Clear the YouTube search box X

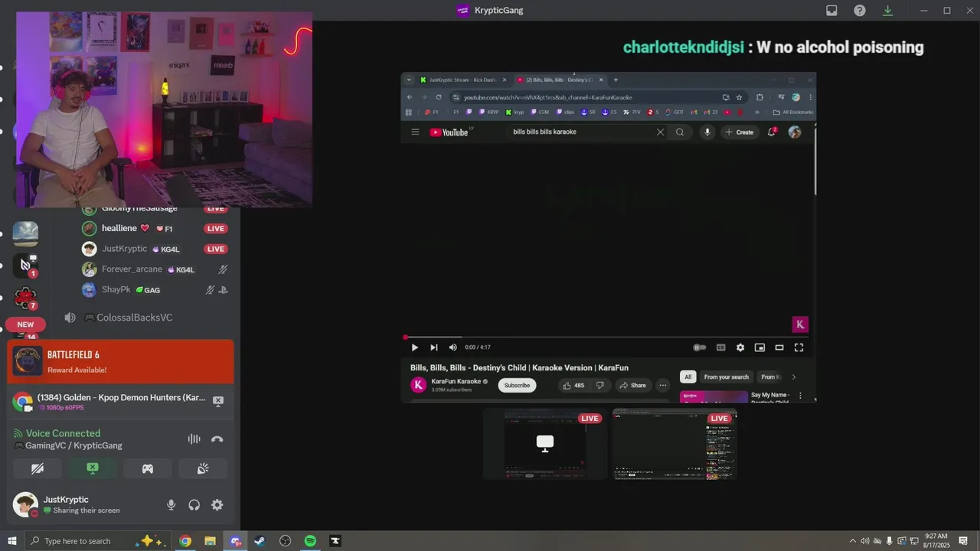point(660,132)
